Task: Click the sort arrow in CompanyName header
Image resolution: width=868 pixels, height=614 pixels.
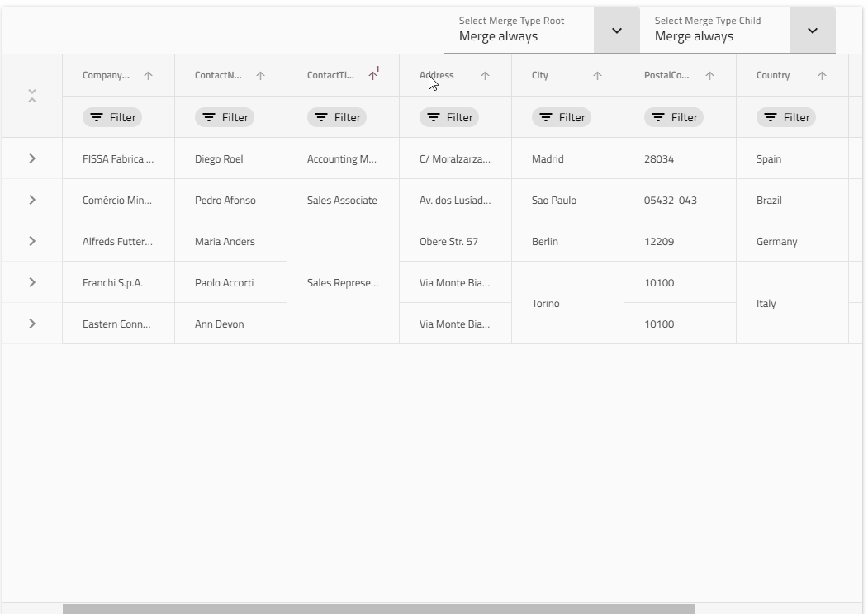Action: tap(149, 76)
